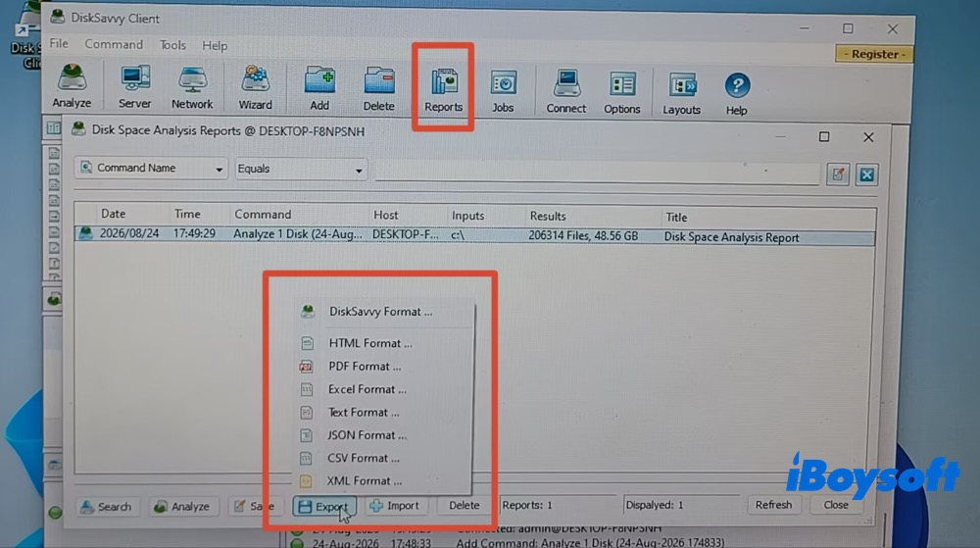Click the yellow Register button
The image size is (980, 548).
tap(874, 54)
